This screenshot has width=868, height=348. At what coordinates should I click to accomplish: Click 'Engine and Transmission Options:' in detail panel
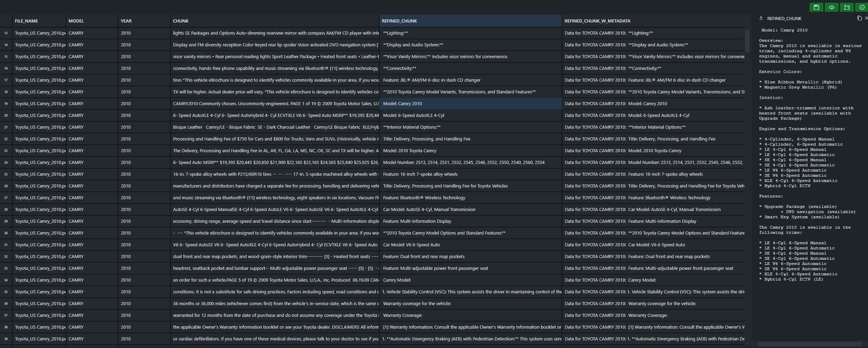(802, 129)
